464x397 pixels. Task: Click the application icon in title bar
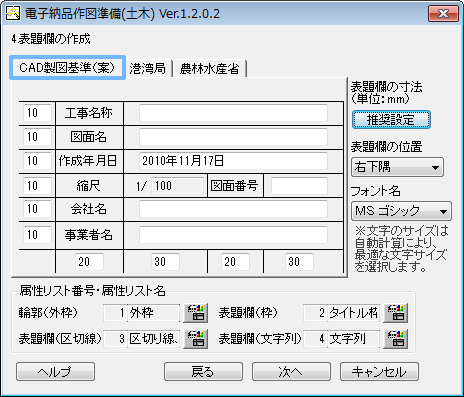click(13, 13)
